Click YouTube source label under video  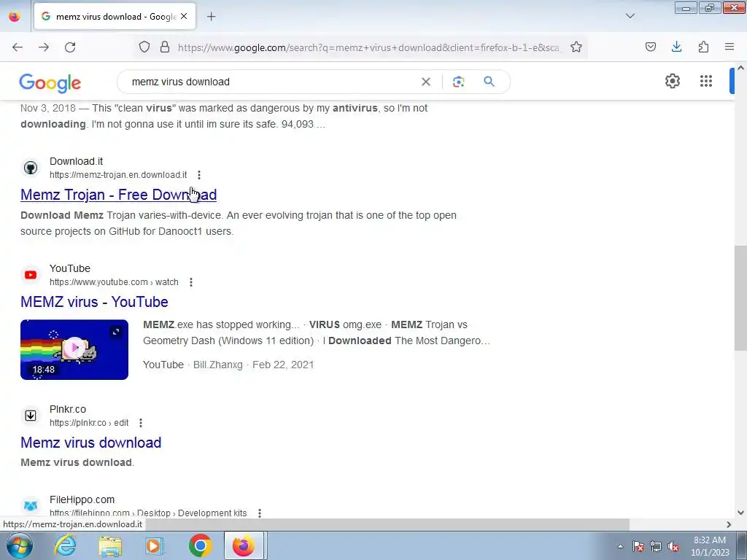click(x=163, y=365)
